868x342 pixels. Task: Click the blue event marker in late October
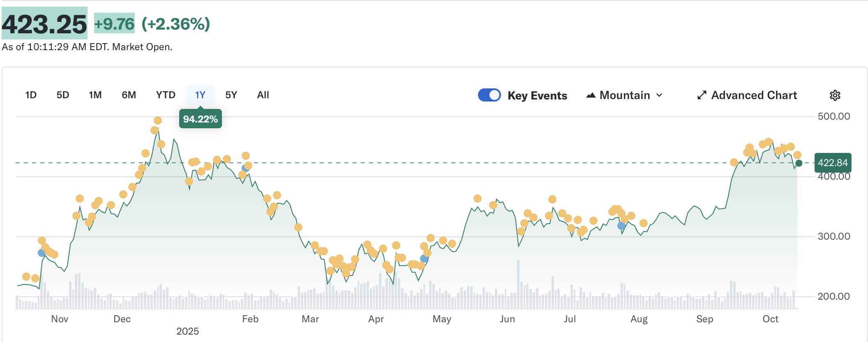pos(42,253)
